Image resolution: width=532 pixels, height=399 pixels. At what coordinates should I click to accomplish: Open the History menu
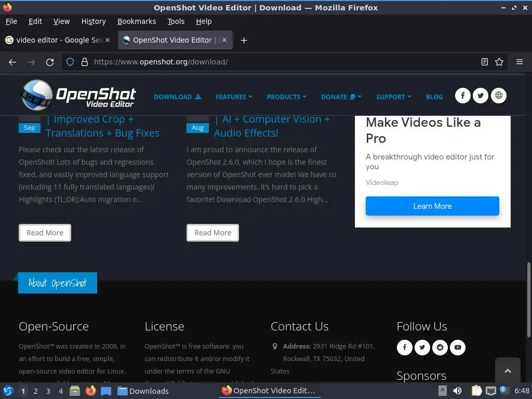94,21
